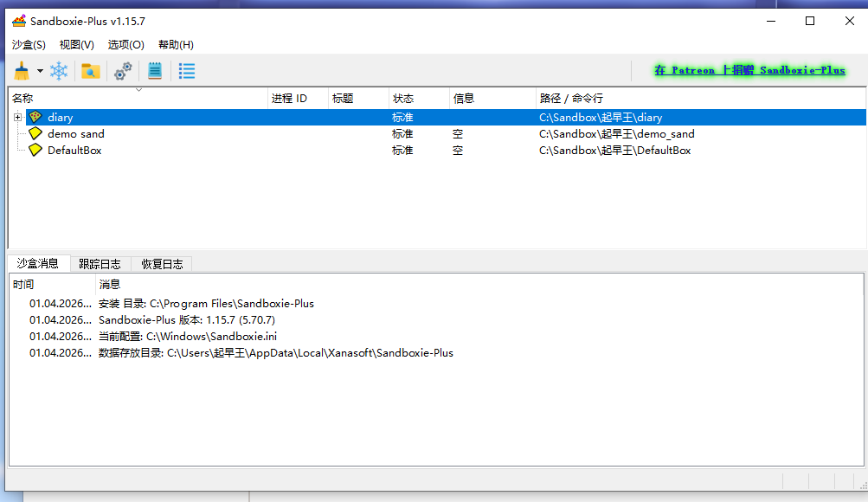Click the cleanup broom toolbar icon

pyautogui.click(x=22, y=71)
